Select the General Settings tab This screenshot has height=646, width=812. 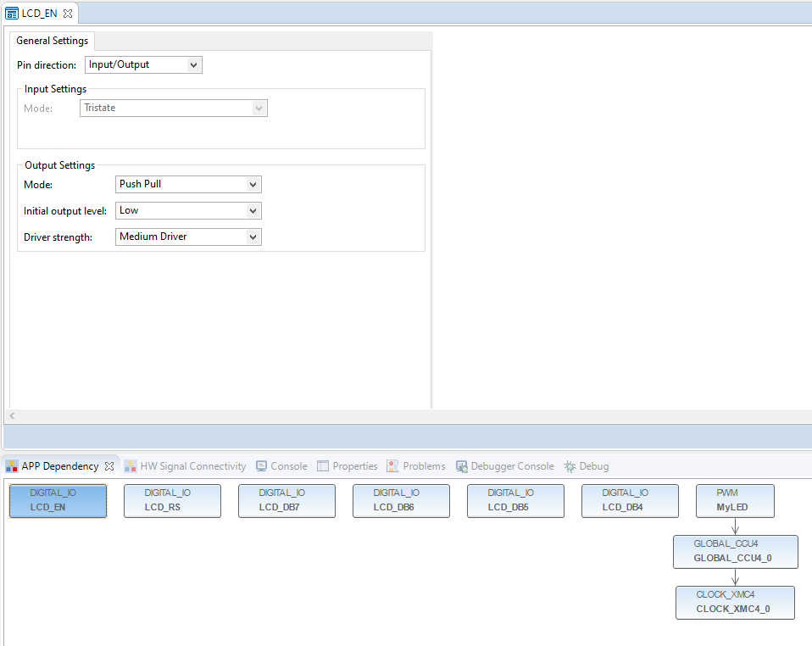pos(53,41)
